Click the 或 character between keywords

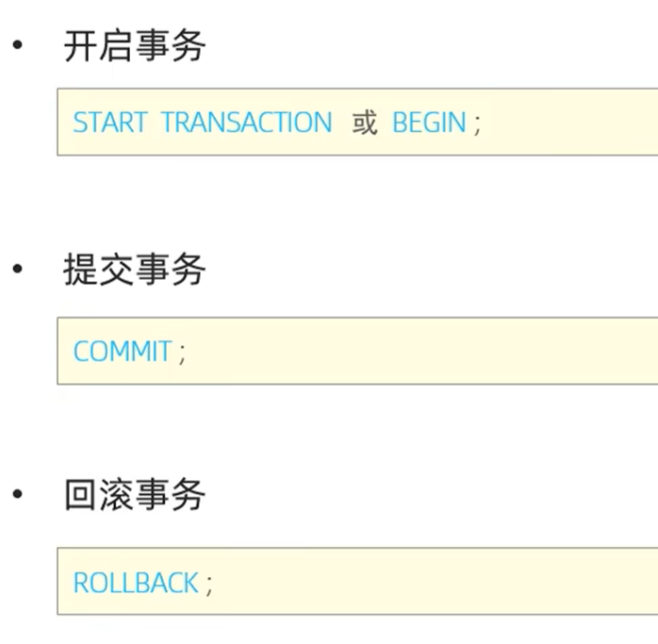click(364, 123)
